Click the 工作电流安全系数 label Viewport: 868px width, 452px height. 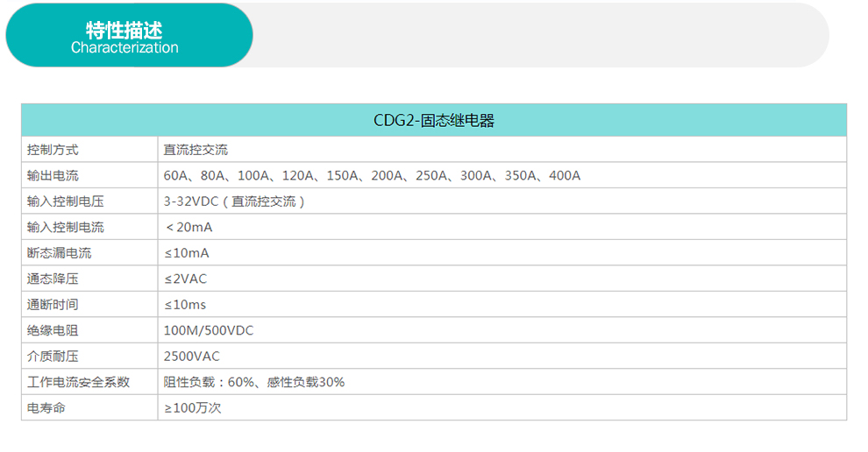pos(78,382)
